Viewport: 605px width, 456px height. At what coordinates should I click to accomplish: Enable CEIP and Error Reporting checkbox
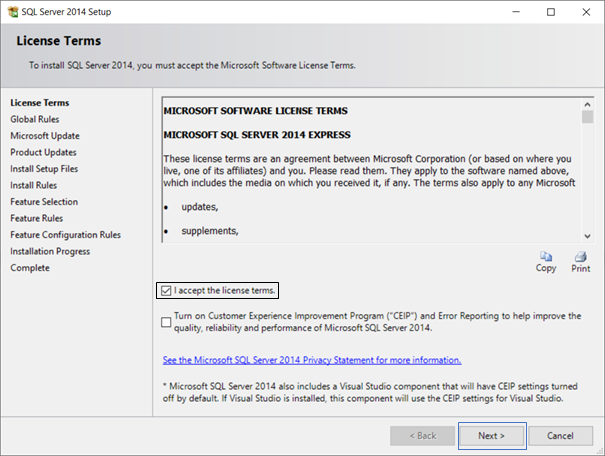tap(165, 321)
